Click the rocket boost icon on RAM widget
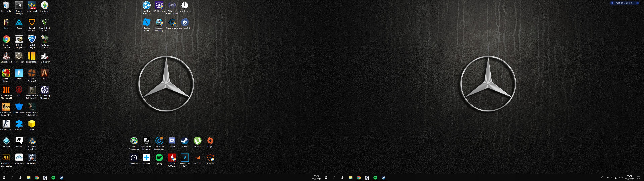This screenshot has width=644, height=181. coord(612,3)
